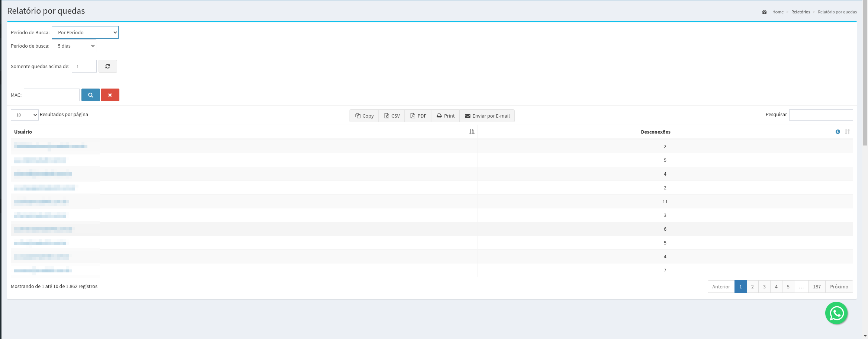Click the page vertical scrollbar
Image resolution: width=868 pixels, height=339 pixels.
[x=865, y=74]
